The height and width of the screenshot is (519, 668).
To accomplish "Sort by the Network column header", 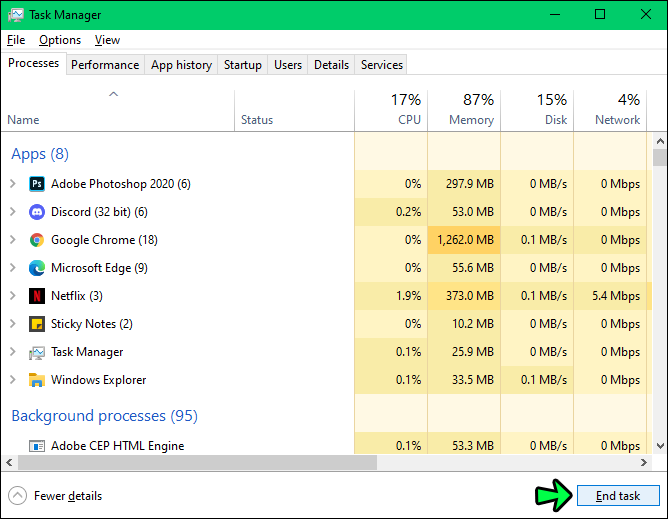I will tap(610, 110).
